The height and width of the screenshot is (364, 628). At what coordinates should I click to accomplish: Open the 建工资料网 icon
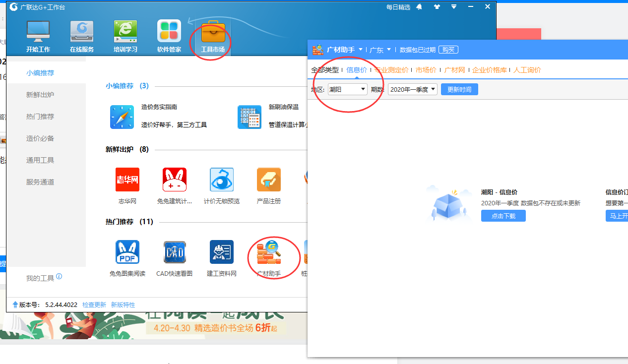point(222,252)
